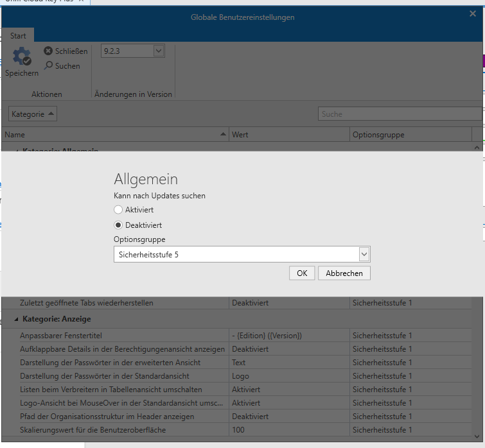The image size is (485, 448).
Task: Collapse the Kategorie: Anzeige group
Action: click(16, 319)
